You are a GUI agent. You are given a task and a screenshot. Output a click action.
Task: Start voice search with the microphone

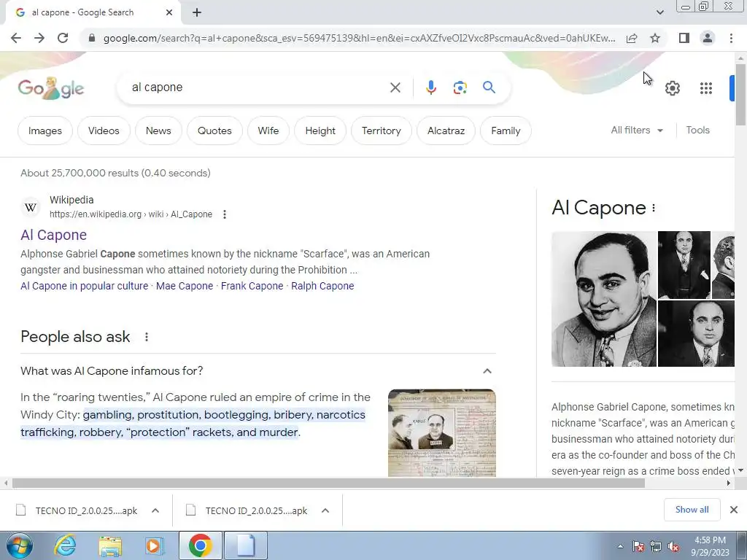(430, 87)
